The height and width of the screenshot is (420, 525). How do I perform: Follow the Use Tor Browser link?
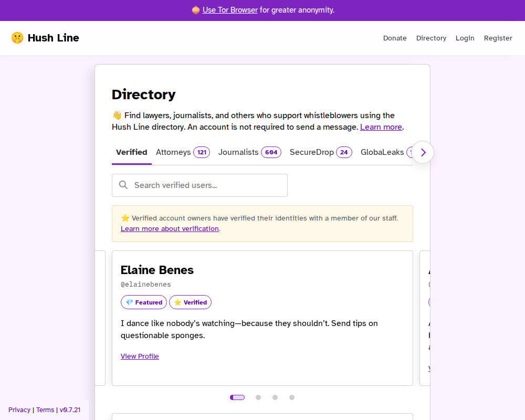[230, 10]
